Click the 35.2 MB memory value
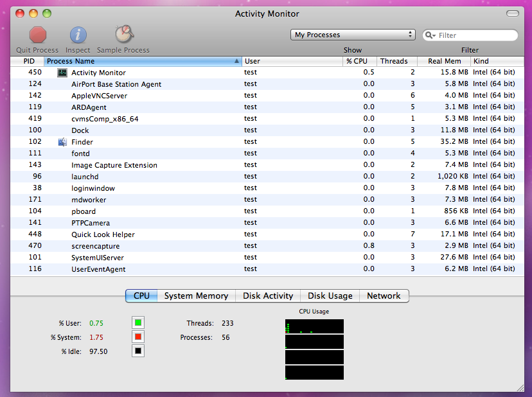532x397 pixels. pos(454,141)
